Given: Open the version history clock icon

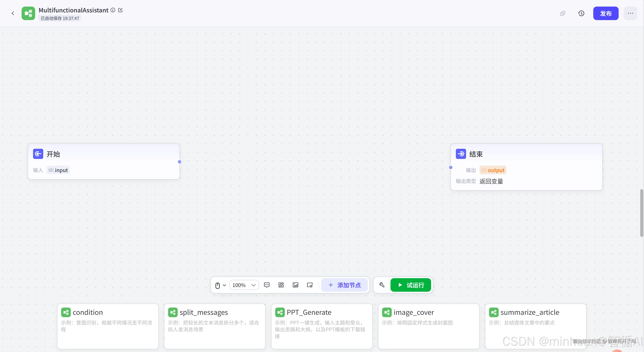Looking at the screenshot, I should [581, 13].
